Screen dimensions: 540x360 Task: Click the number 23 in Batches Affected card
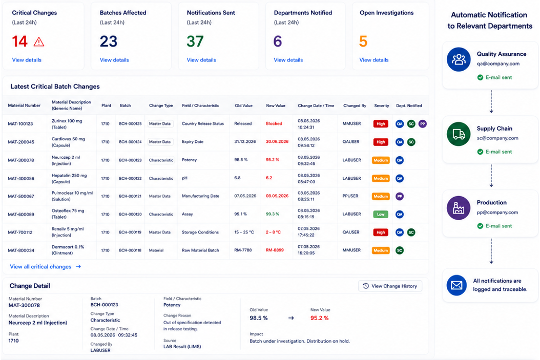108,42
